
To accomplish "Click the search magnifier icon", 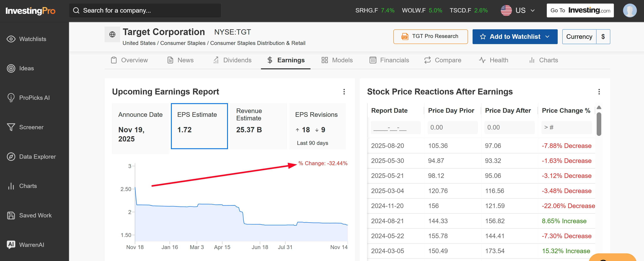I will (76, 10).
